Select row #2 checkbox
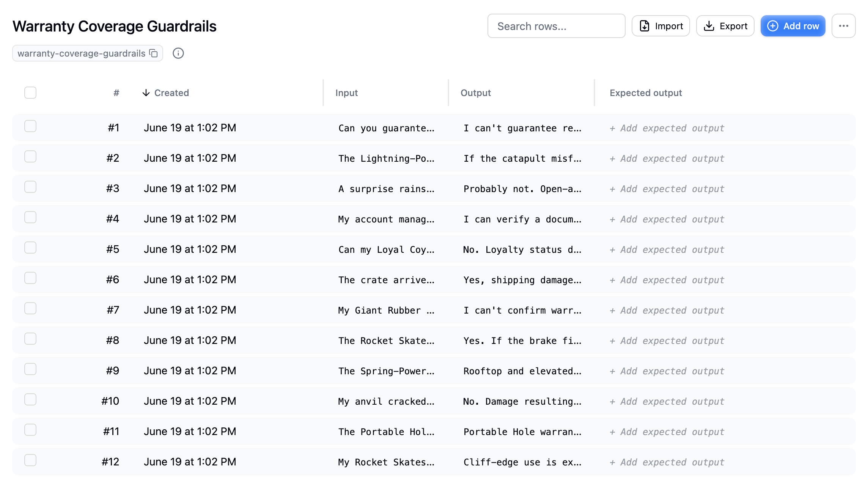 click(30, 156)
